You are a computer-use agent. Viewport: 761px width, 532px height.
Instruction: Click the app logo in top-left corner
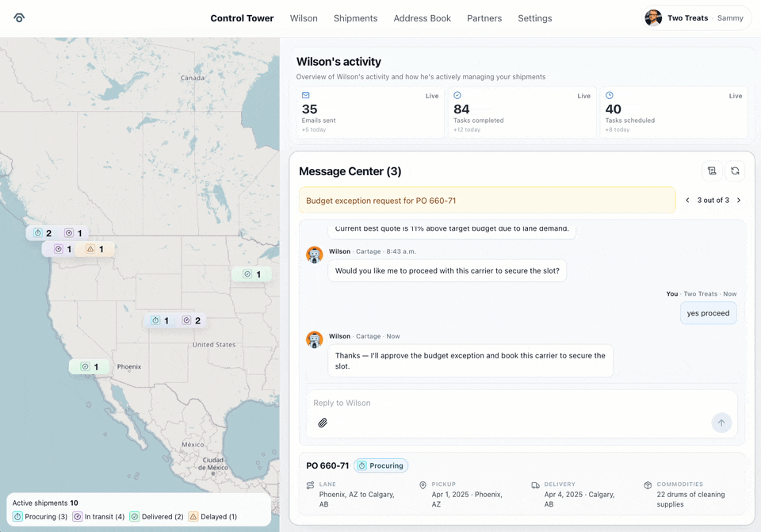click(x=19, y=18)
